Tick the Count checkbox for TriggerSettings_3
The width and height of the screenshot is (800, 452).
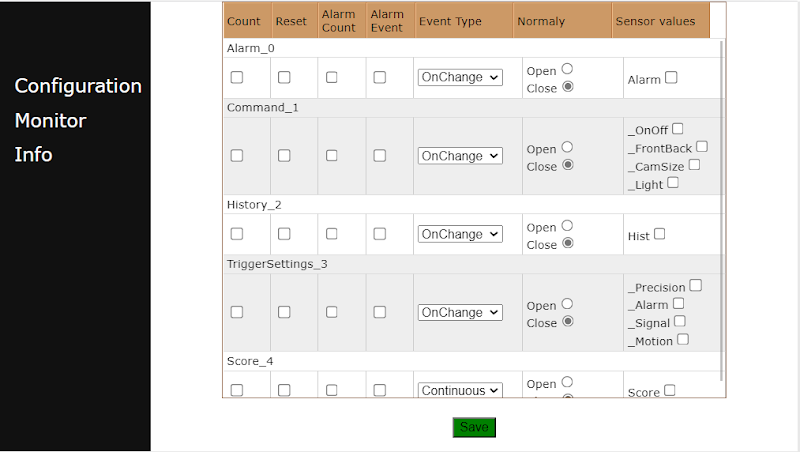(237, 312)
